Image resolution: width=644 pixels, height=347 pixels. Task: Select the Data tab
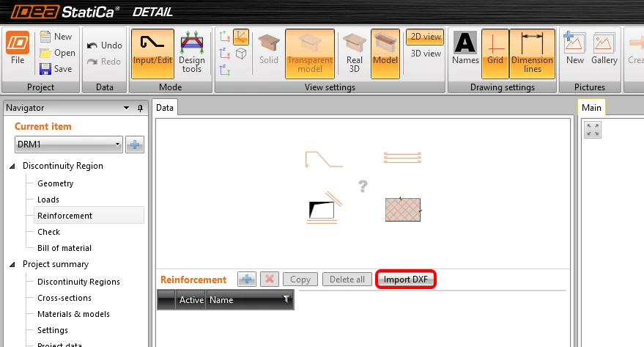coord(165,108)
